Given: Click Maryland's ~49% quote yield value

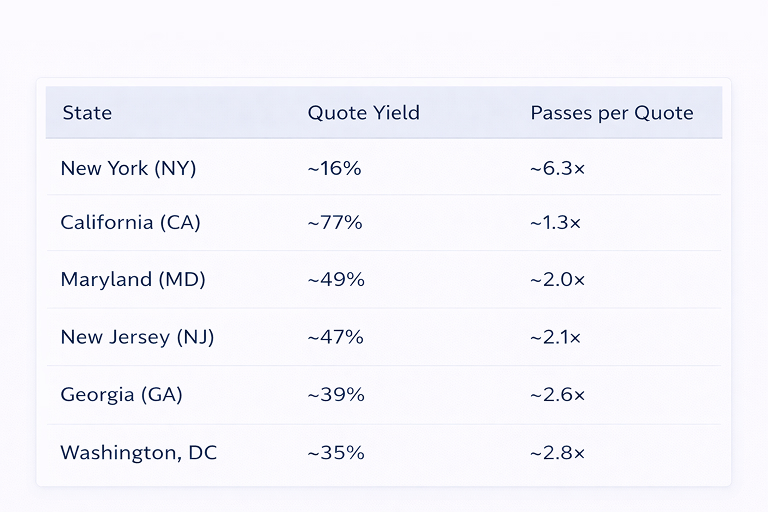Looking at the screenshot, I should (335, 279).
